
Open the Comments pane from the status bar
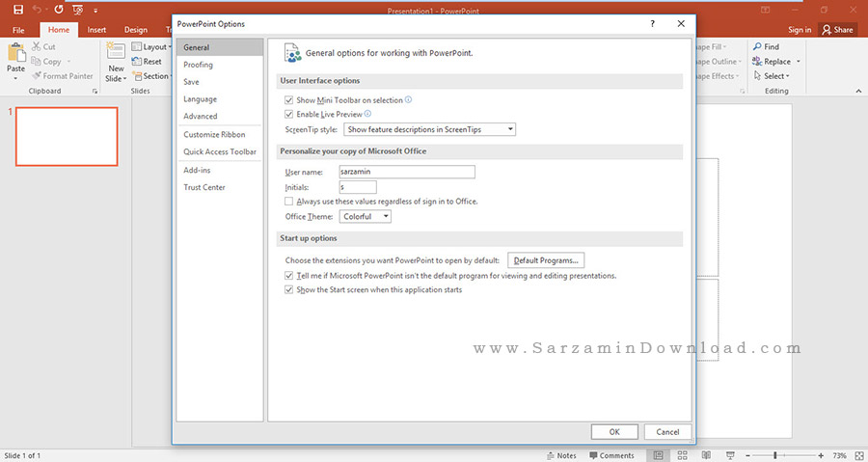coord(611,455)
